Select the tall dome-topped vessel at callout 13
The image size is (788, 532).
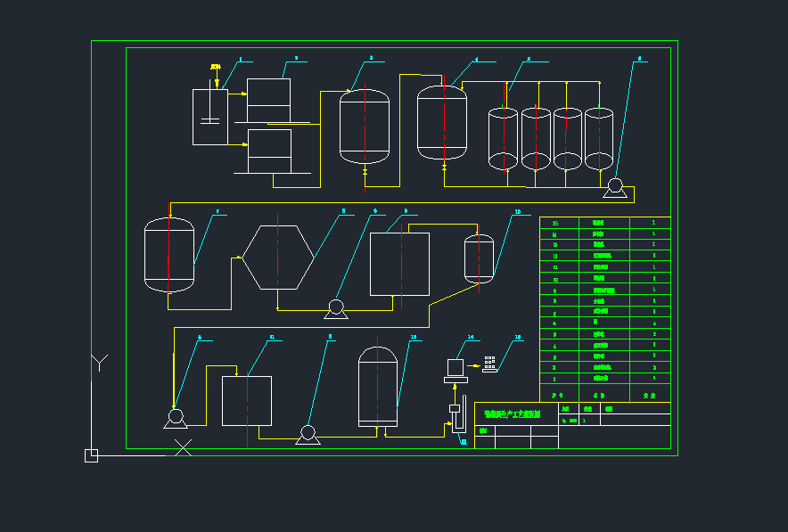point(378,387)
